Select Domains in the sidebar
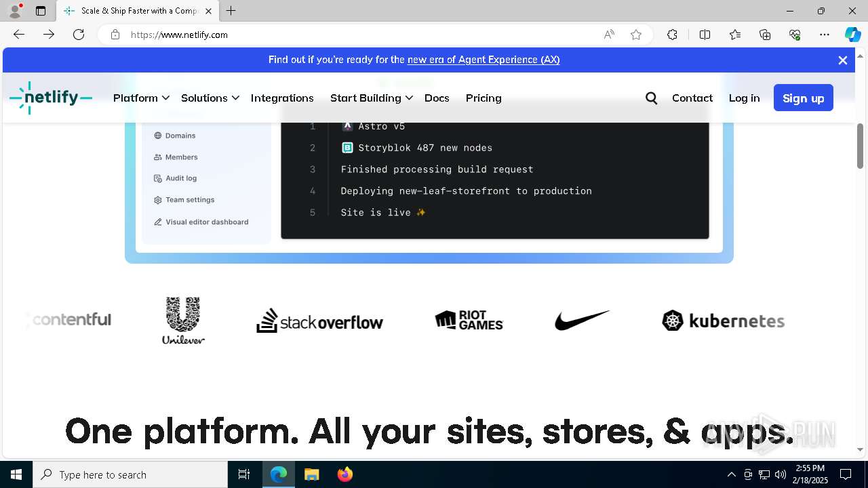The image size is (868, 488). click(x=180, y=136)
